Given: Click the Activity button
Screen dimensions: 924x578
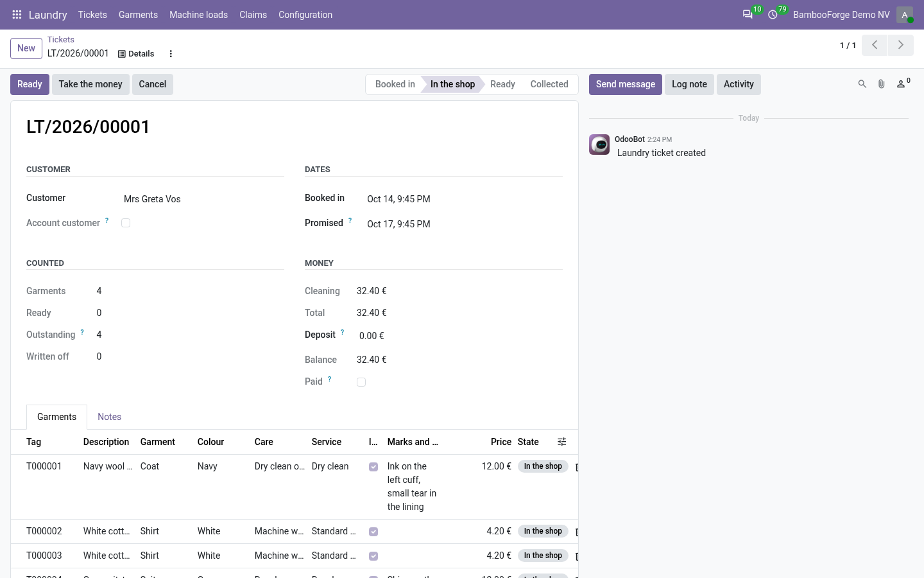Looking at the screenshot, I should click(739, 84).
